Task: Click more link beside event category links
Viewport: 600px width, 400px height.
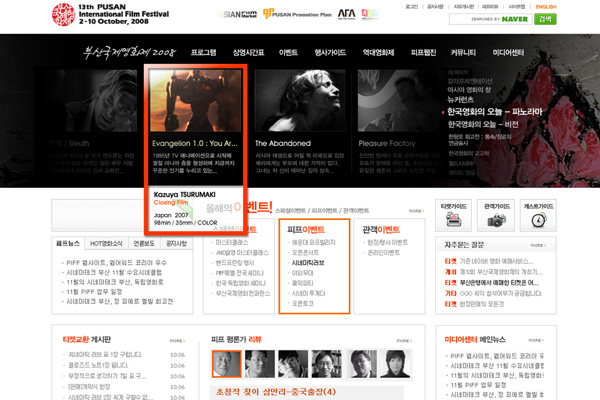Action: (x=416, y=211)
